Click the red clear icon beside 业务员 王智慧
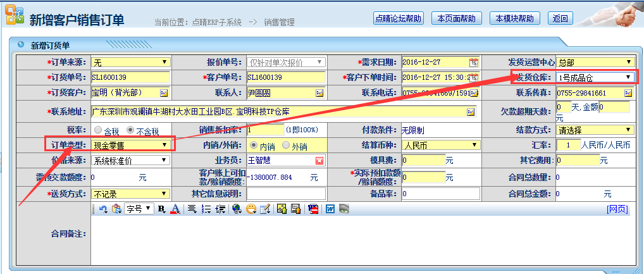This screenshot has height=274, width=644. point(319,160)
